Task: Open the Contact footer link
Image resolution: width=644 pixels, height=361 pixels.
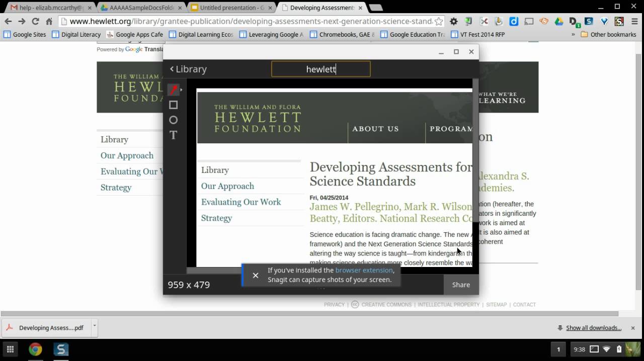Action: 524,305
